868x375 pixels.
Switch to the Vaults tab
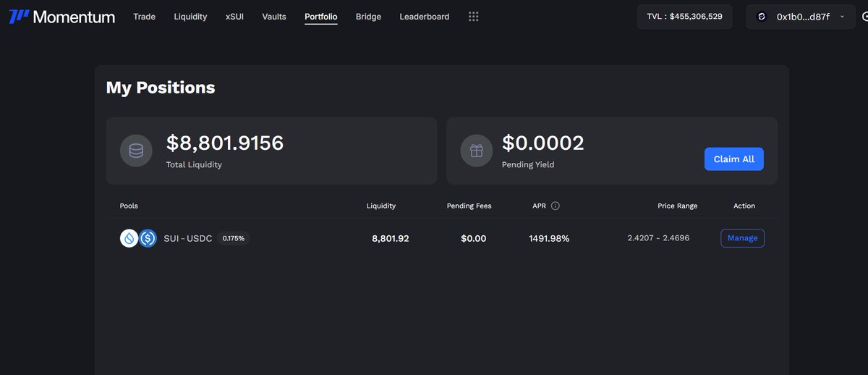click(x=274, y=17)
